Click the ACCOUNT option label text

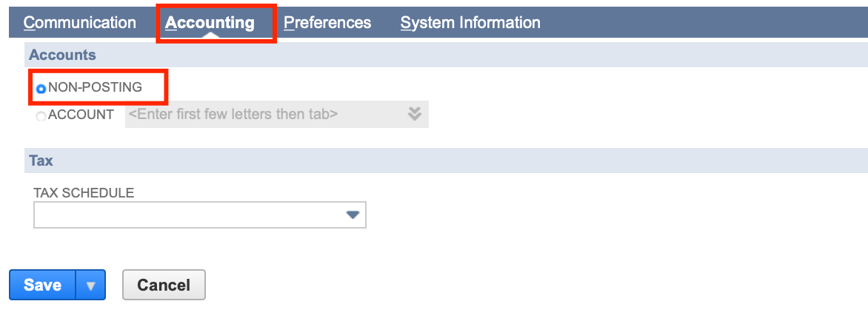81,115
